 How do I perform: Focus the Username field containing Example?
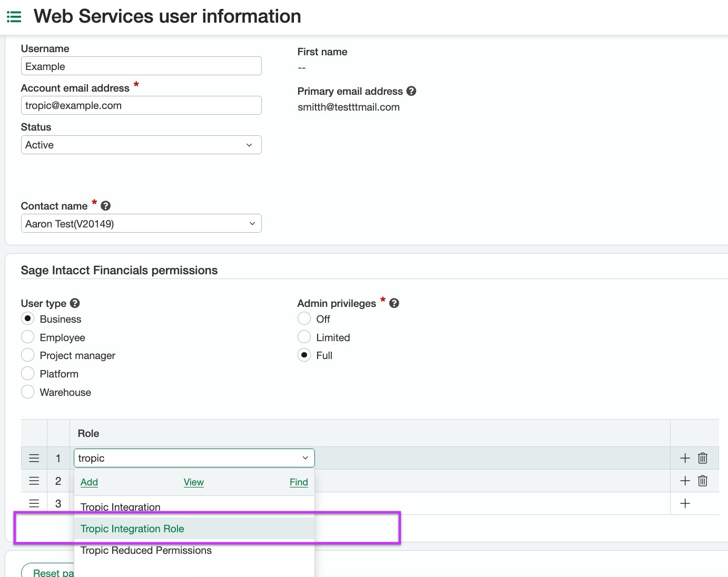pos(141,66)
